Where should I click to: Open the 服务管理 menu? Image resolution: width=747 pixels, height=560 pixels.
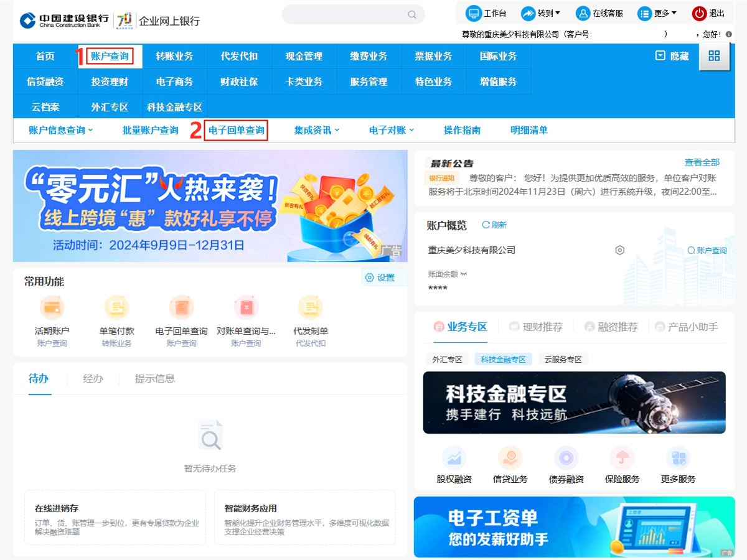point(369,82)
